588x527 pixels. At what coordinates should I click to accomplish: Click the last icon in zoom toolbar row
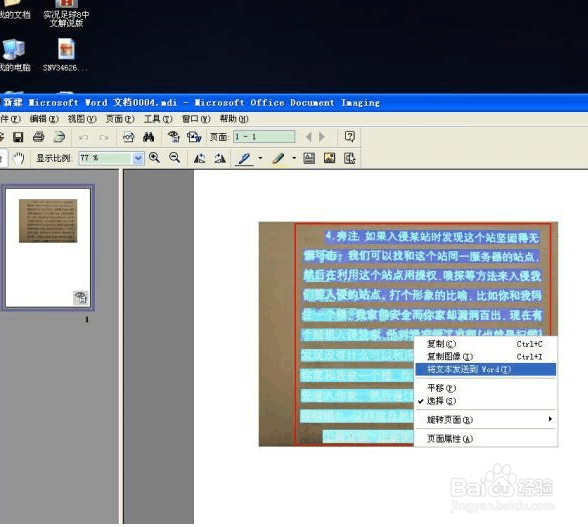pos(350,158)
